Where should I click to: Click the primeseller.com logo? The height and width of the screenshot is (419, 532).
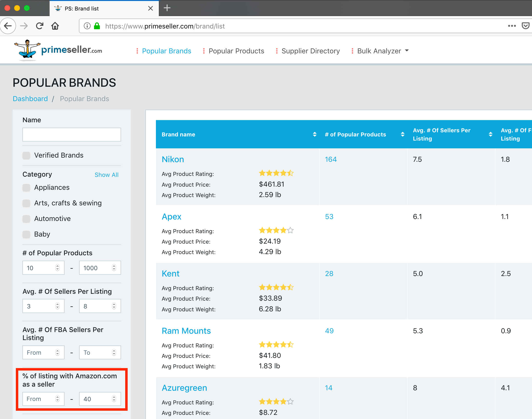tap(58, 50)
